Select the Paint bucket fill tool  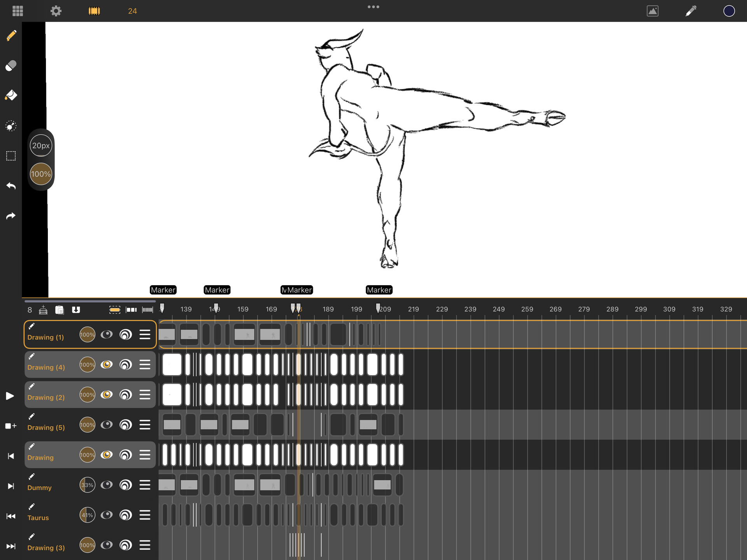(x=11, y=95)
